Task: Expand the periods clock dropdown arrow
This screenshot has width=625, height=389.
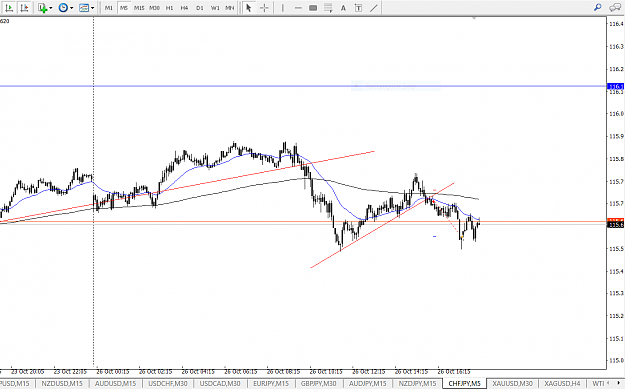Action: pyautogui.click(x=72, y=8)
